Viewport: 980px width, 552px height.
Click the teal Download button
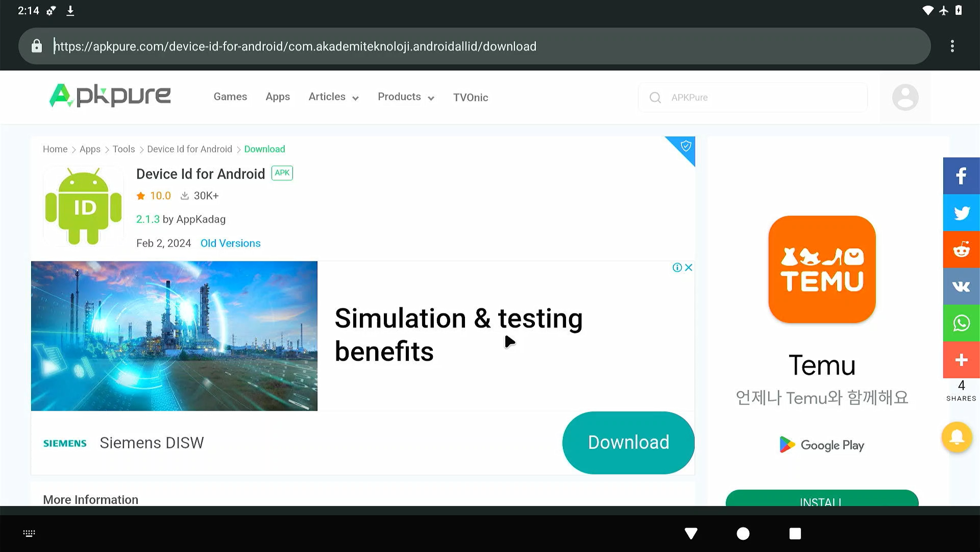628,443
